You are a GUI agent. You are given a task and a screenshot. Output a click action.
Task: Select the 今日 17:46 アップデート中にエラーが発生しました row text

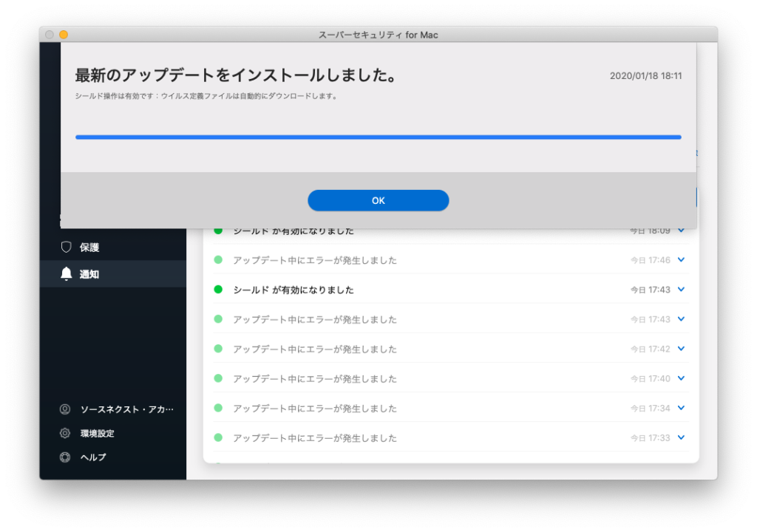coord(315,260)
